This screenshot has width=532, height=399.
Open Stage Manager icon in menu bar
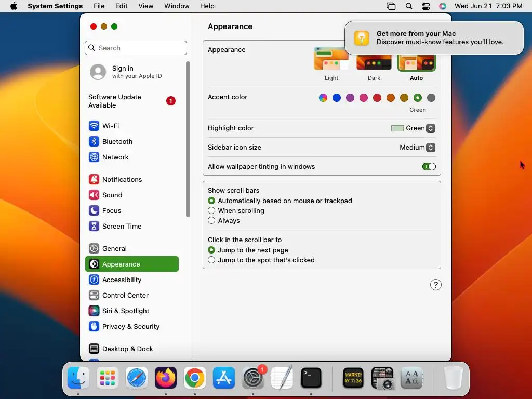(x=391, y=6)
